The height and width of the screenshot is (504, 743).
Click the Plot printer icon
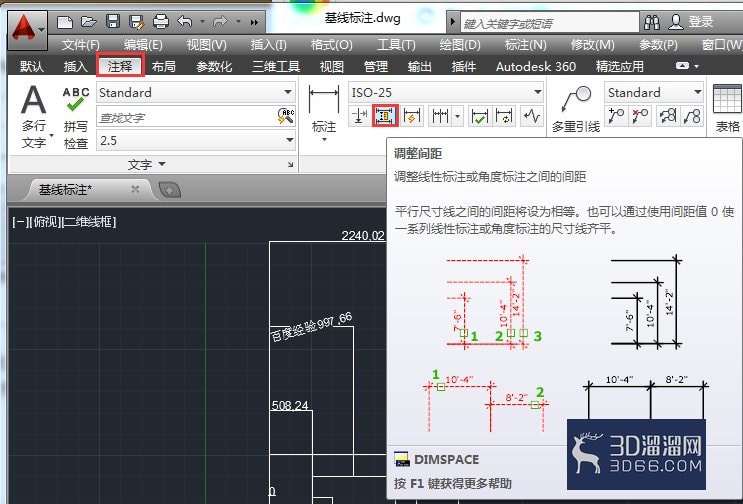(x=161, y=22)
